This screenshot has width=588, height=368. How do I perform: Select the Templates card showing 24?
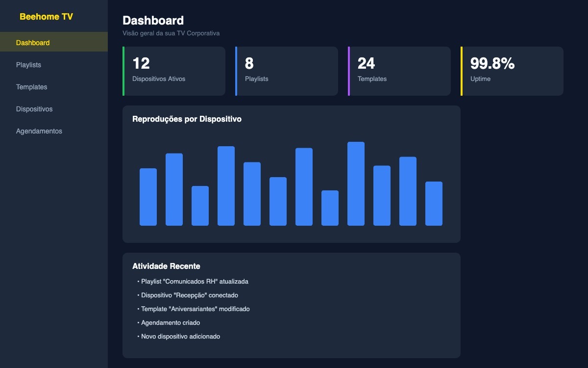click(399, 71)
